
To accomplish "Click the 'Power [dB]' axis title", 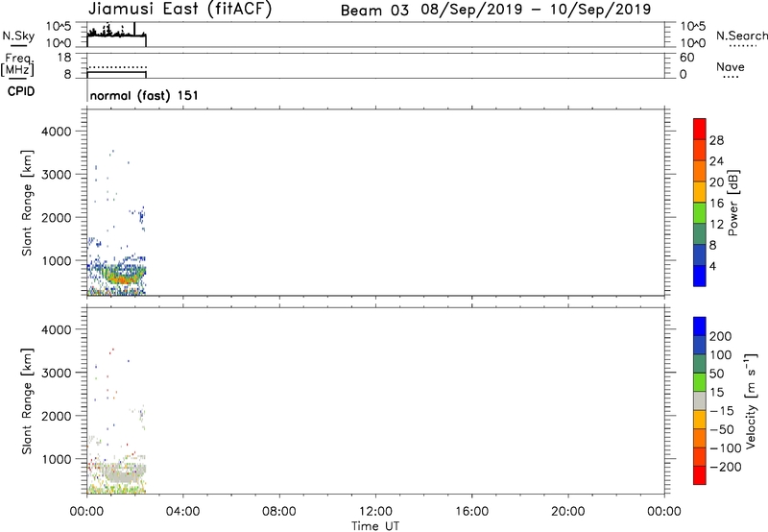I will pyautogui.click(x=732, y=203).
